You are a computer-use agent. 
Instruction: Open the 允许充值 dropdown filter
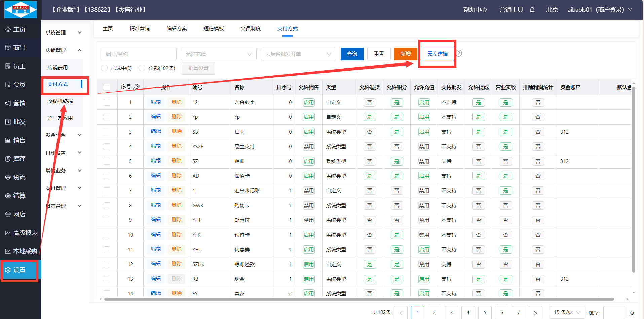tap(219, 54)
